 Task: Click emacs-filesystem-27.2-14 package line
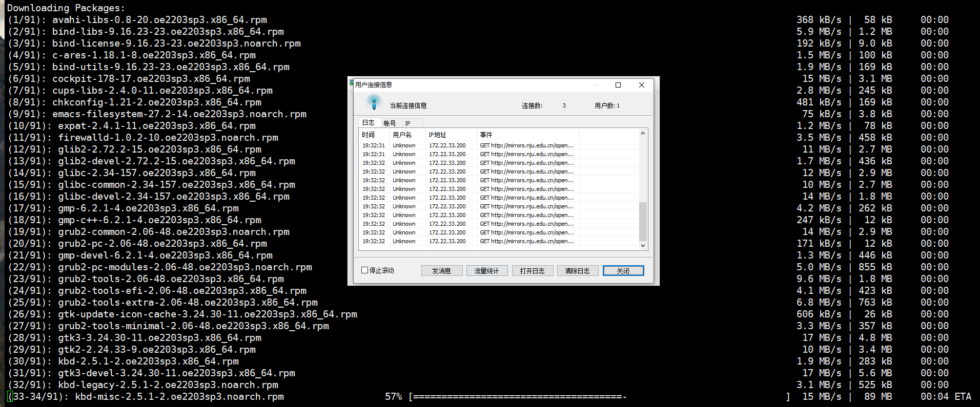[157, 114]
